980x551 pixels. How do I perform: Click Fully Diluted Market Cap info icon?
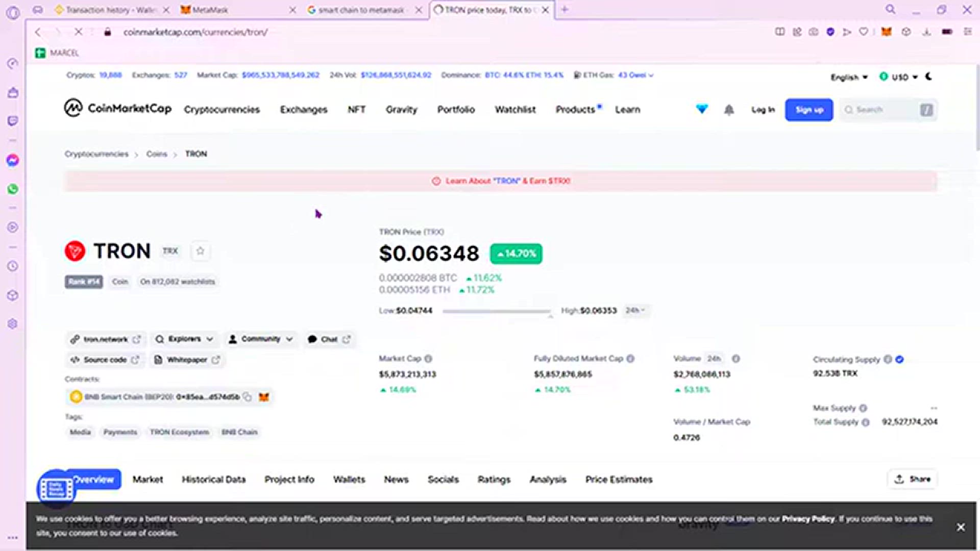[x=630, y=359]
